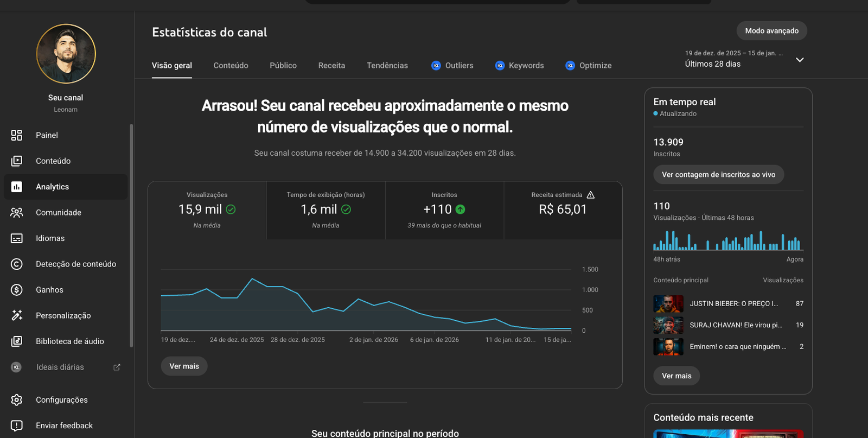
Task: Select the Tempo de exibição metric card
Action: (326, 210)
